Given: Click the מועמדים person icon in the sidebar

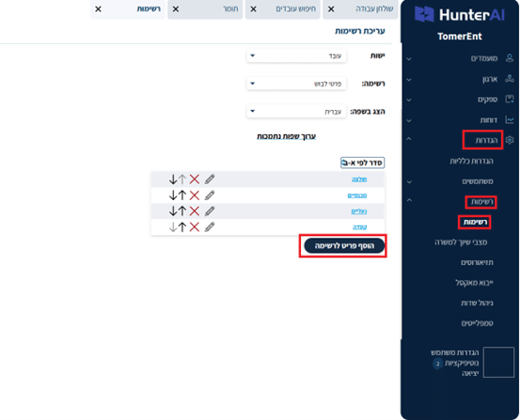Looking at the screenshot, I should pos(510,58).
